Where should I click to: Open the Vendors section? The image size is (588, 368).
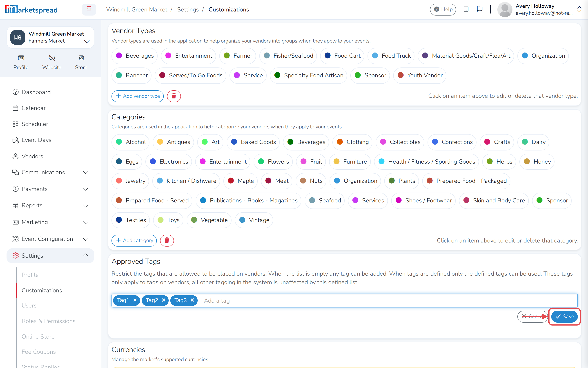(x=50, y=156)
